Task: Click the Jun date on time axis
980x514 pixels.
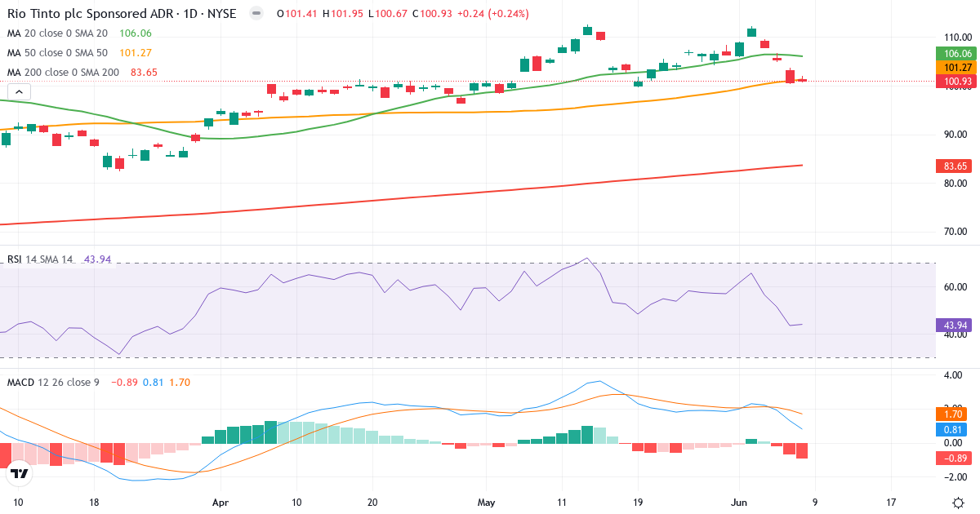Action: pos(739,503)
